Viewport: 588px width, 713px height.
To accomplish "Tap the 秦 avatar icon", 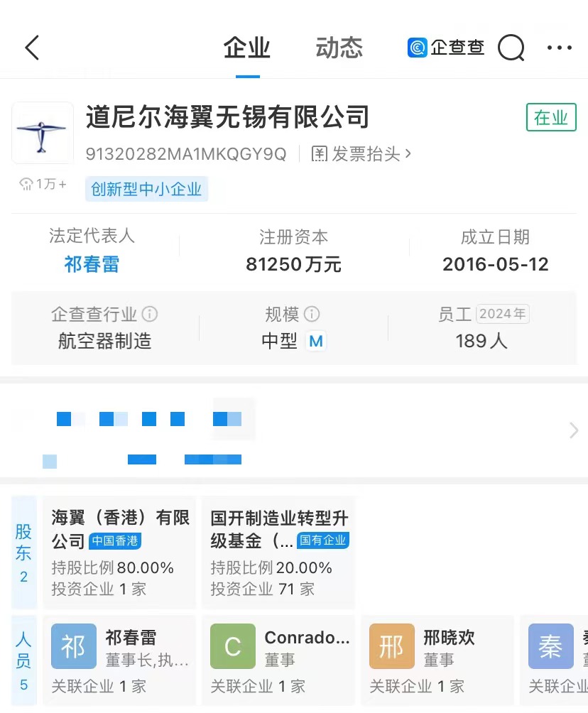I will pos(550,646).
